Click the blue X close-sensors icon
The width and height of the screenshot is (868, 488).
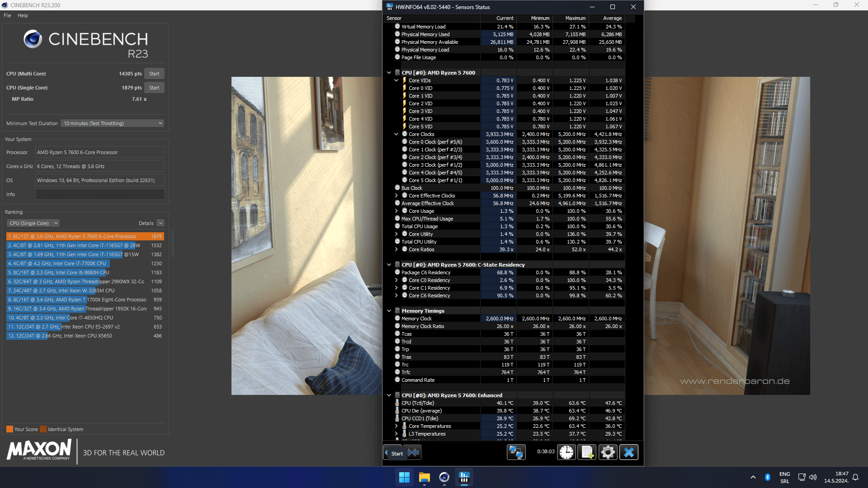click(629, 452)
